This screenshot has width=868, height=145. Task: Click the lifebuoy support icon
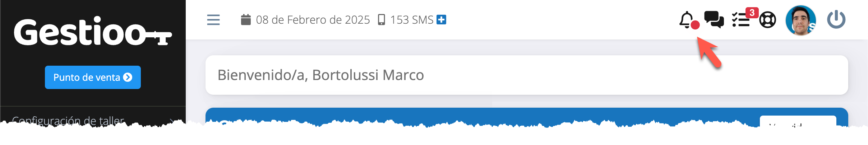tap(768, 20)
